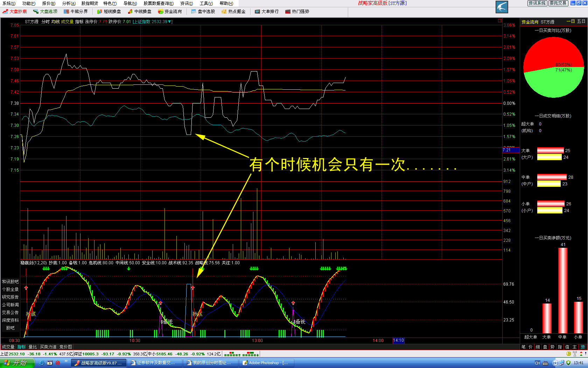Click the CH language indicator in tray

point(538,363)
